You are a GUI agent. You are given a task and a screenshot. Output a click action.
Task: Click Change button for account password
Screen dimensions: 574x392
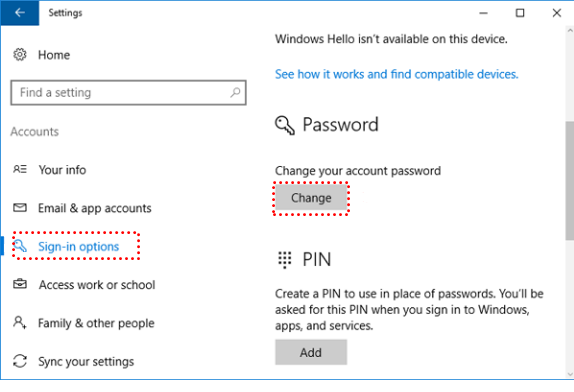[x=311, y=198]
